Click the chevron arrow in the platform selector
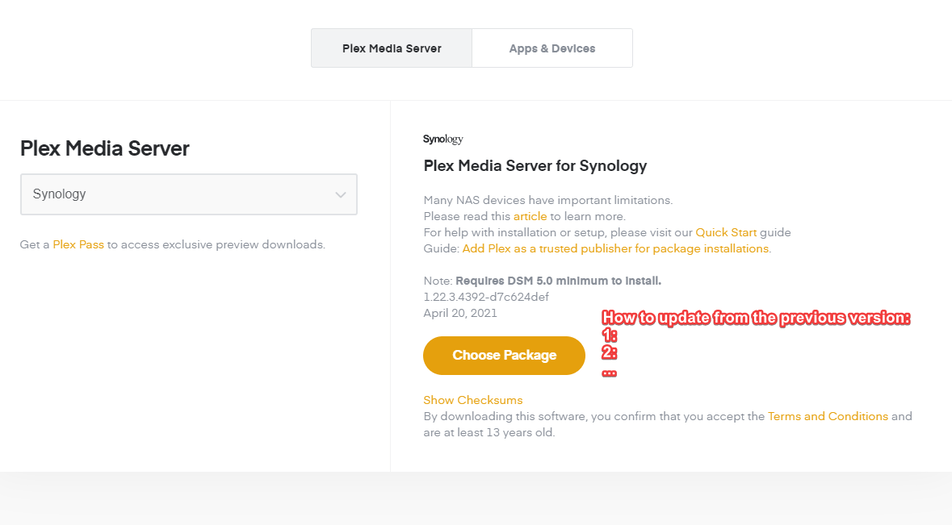Image resolution: width=952 pixels, height=525 pixels. point(340,195)
